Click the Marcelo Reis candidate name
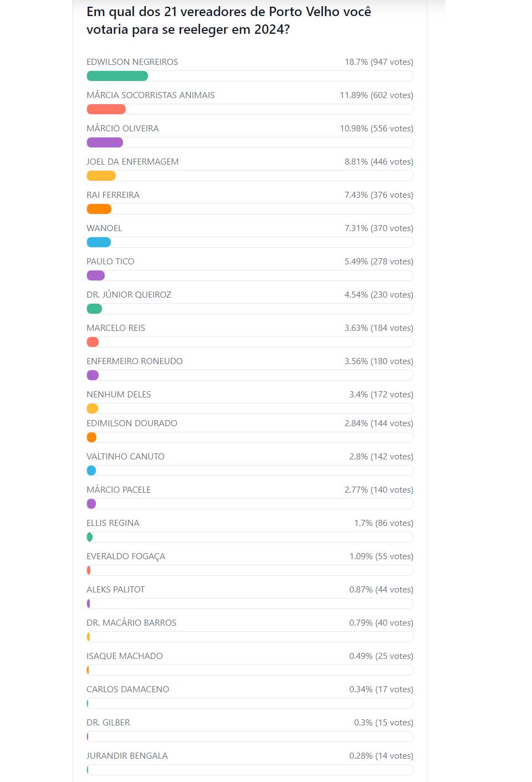The image size is (532, 782). 116,328
